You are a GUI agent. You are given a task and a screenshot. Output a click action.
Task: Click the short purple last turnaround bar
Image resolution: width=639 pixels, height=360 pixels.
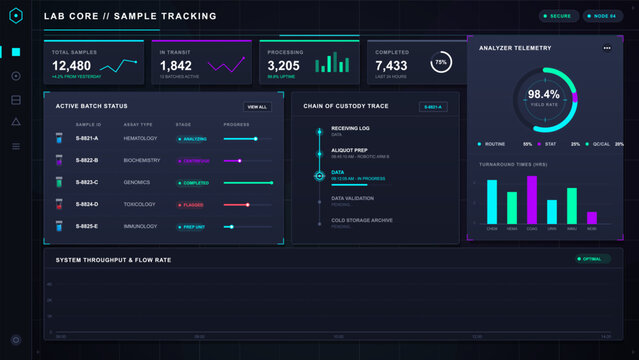[592, 218]
